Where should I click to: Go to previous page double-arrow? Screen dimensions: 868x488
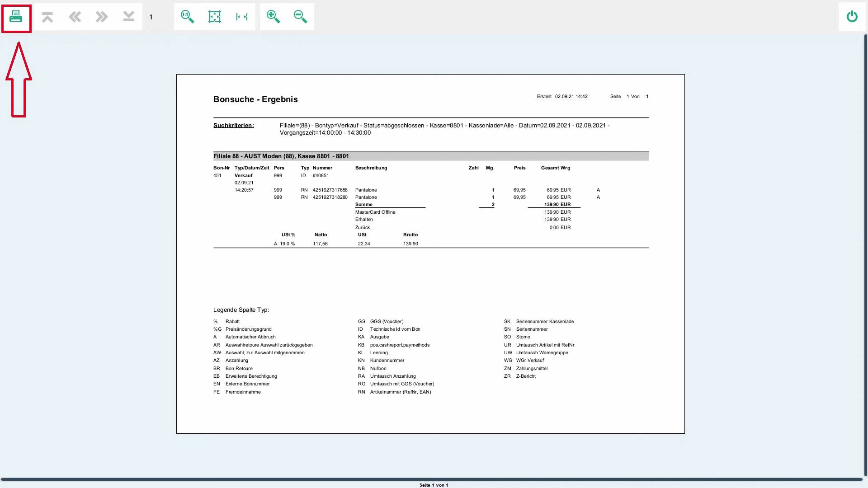75,17
